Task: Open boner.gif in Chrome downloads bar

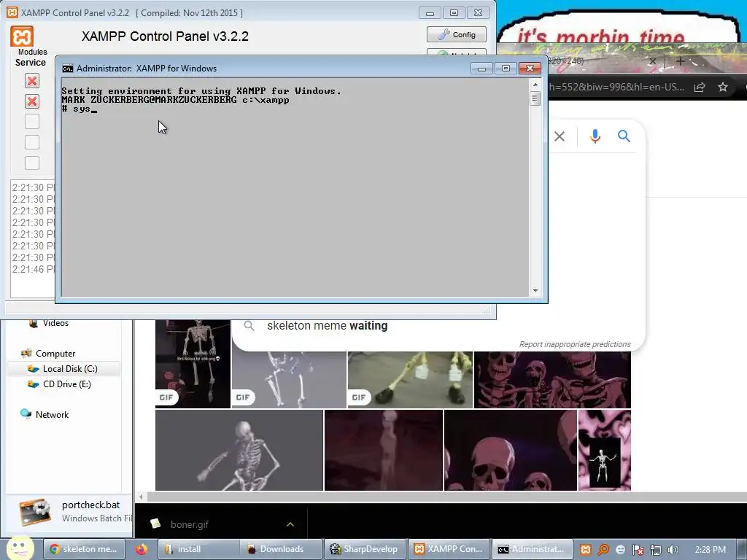Action: tap(189, 524)
